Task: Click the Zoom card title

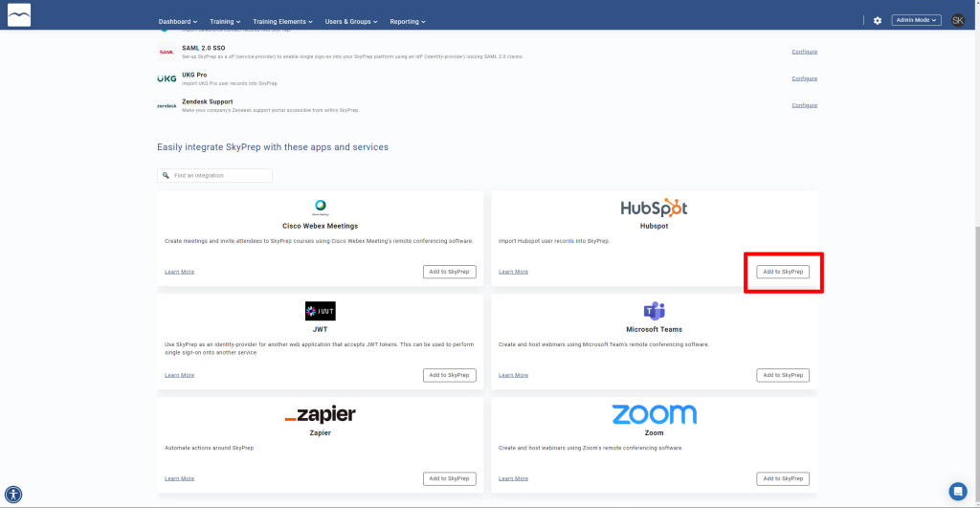Action: pyautogui.click(x=654, y=432)
